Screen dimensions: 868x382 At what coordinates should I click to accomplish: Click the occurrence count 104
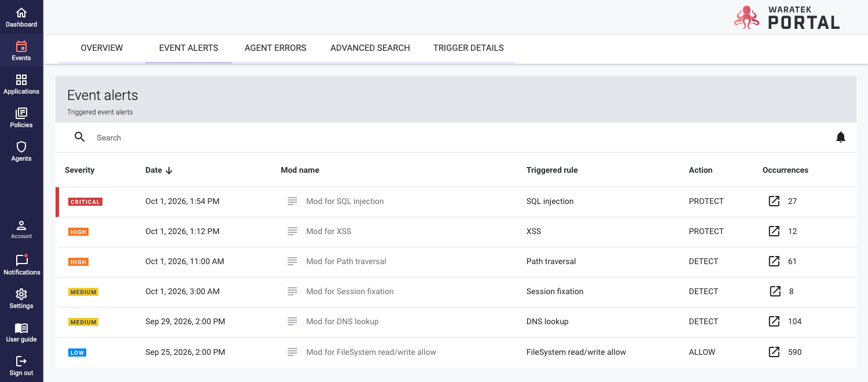[x=795, y=321]
